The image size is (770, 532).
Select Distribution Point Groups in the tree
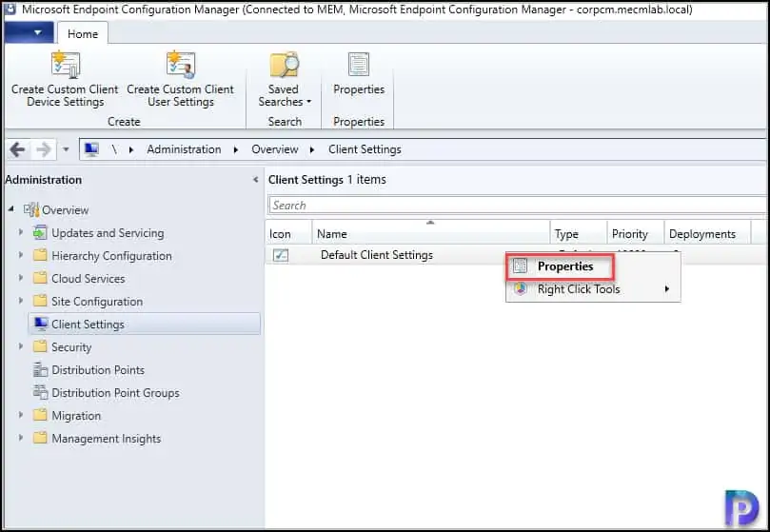point(115,392)
